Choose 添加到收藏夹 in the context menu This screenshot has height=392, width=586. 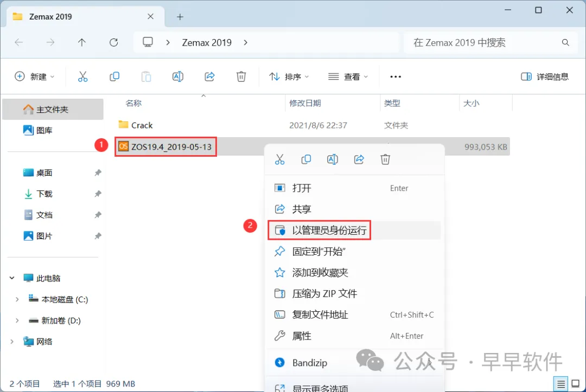(x=354, y=273)
